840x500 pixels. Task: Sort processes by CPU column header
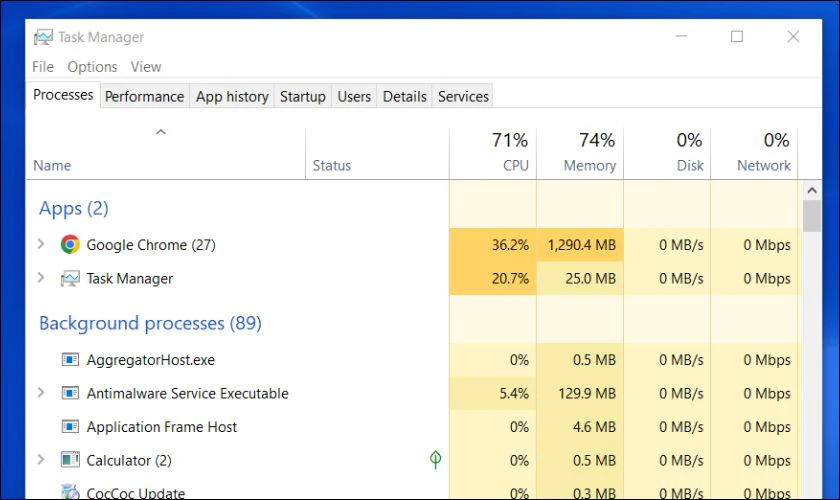(x=493, y=153)
